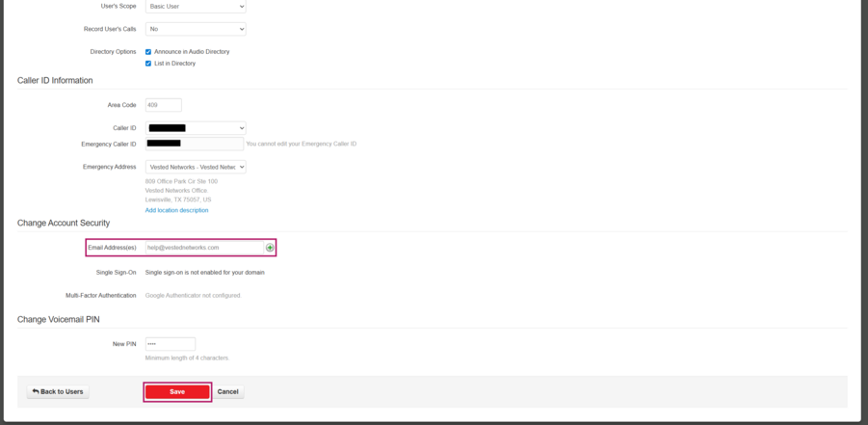Click the Change Account Security heading
This screenshot has height=425, width=868.
pyautogui.click(x=64, y=223)
